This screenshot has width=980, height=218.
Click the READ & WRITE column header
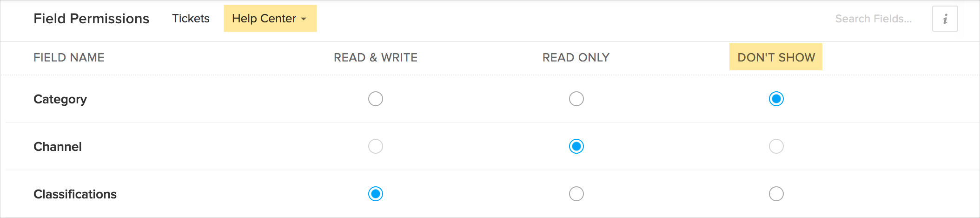[376, 57]
